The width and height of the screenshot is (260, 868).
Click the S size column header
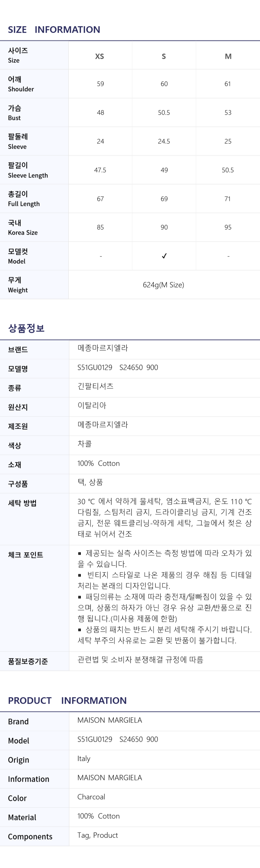[164, 56]
